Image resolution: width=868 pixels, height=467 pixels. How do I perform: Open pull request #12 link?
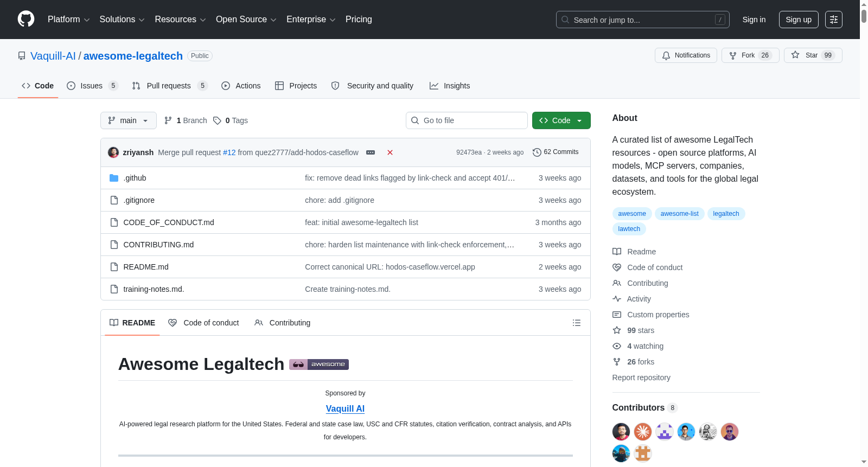click(x=229, y=152)
